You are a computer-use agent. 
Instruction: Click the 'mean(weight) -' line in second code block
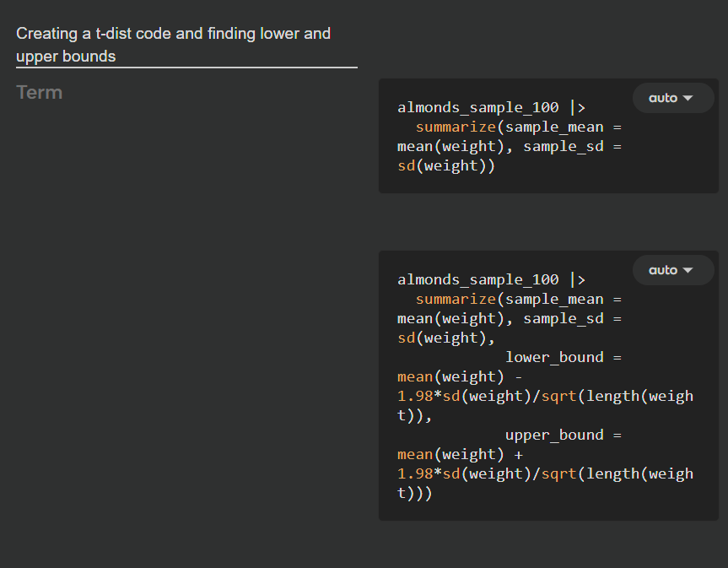coord(460,376)
